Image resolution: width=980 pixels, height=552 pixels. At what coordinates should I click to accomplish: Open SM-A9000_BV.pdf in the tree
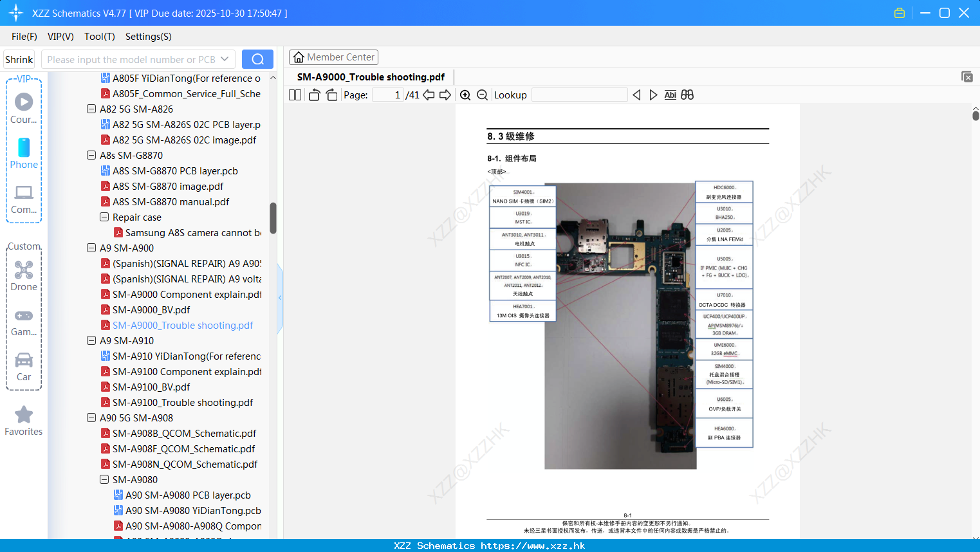151,309
